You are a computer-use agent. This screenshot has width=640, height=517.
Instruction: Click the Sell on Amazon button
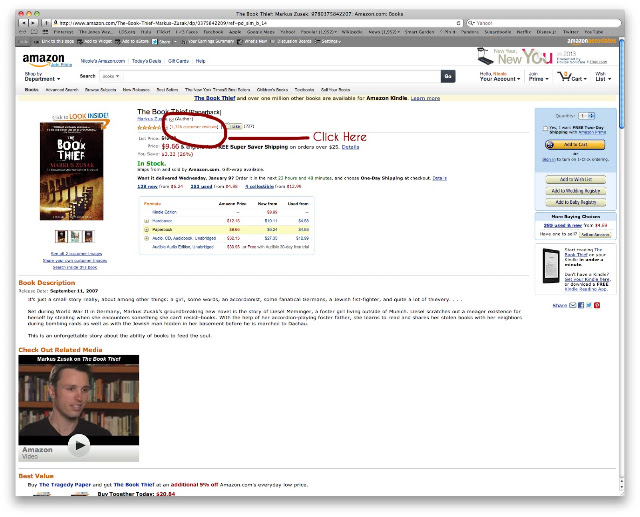595,235
